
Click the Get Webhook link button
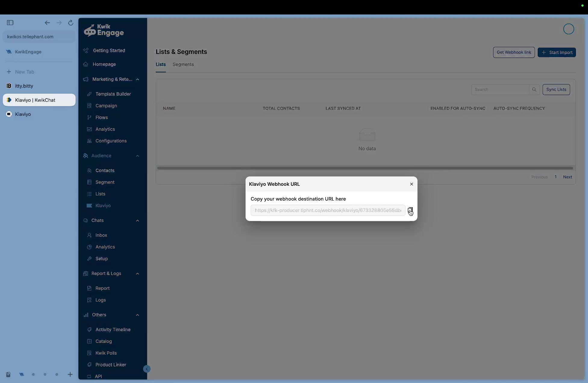point(514,52)
